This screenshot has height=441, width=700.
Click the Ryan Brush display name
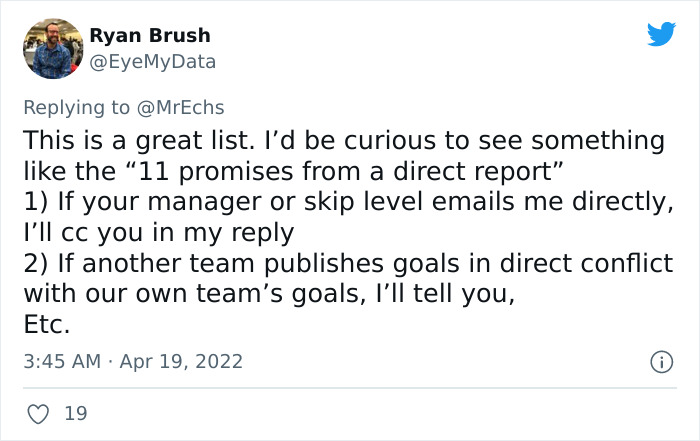tap(150, 36)
